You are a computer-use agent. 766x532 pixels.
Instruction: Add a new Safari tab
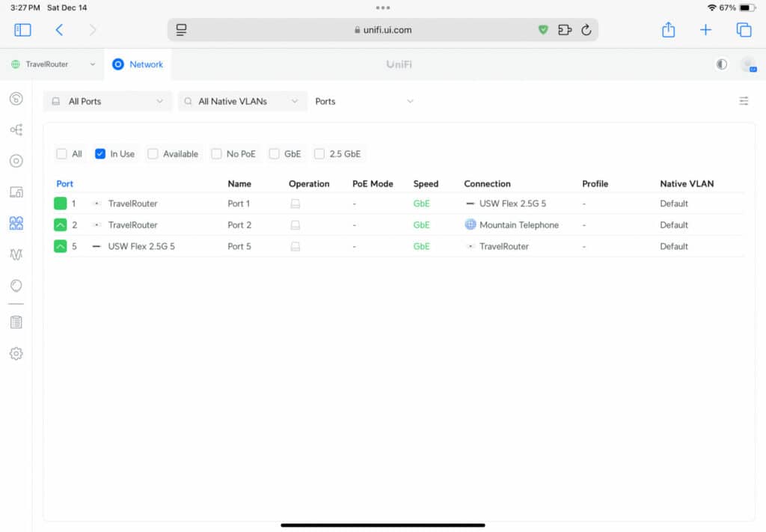[x=705, y=30]
